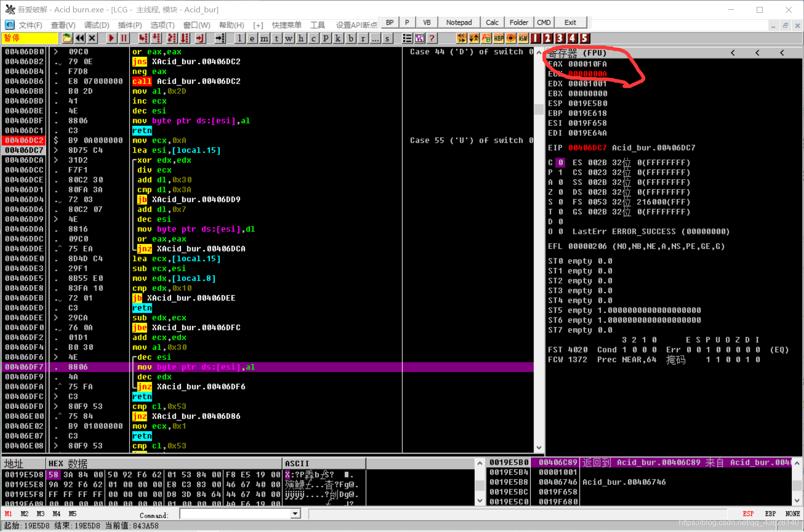Select the ESP stack base option
Viewport: 804px width, 532px height.
coord(748,514)
